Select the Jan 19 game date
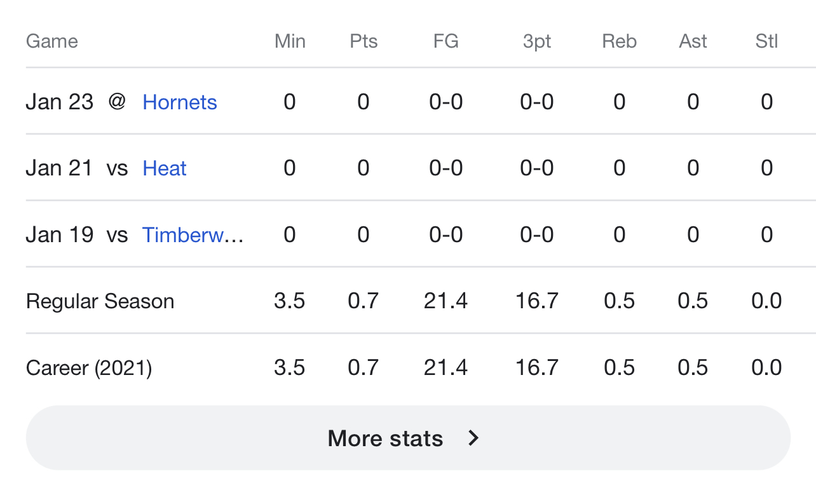Image resolution: width=816 pixels, height=504 pixels. (60, 235)
